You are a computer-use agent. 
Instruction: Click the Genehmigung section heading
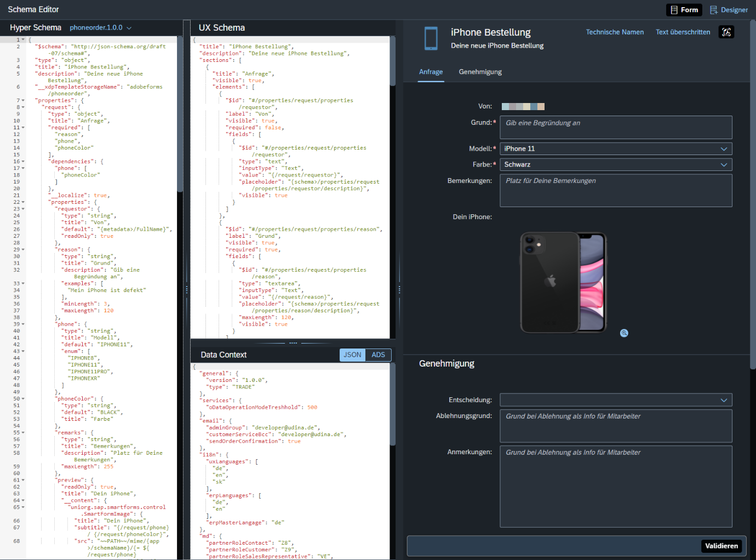(x=446, y=363)
